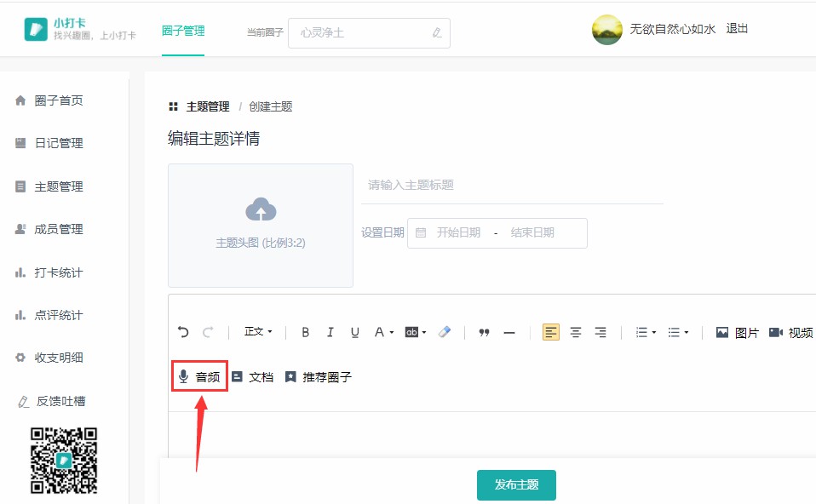Viewport: 816px width, 504px height.
Task: Align text left
Action: [551, 332]
